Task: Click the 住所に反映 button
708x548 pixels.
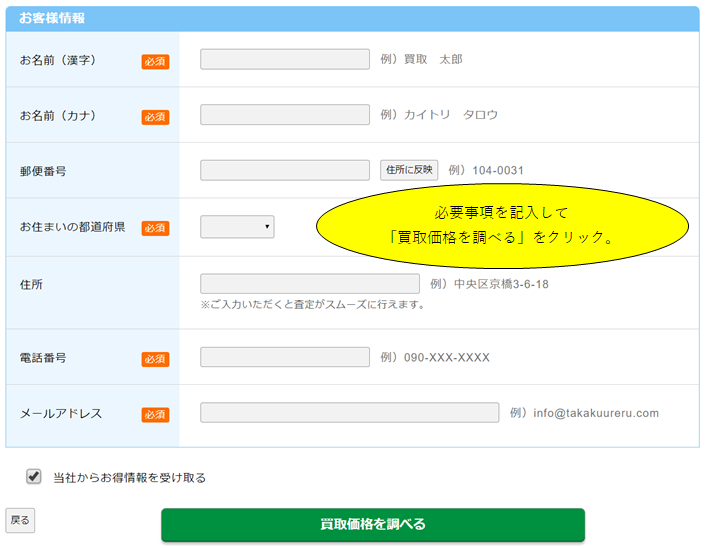Action: [409, 170]
